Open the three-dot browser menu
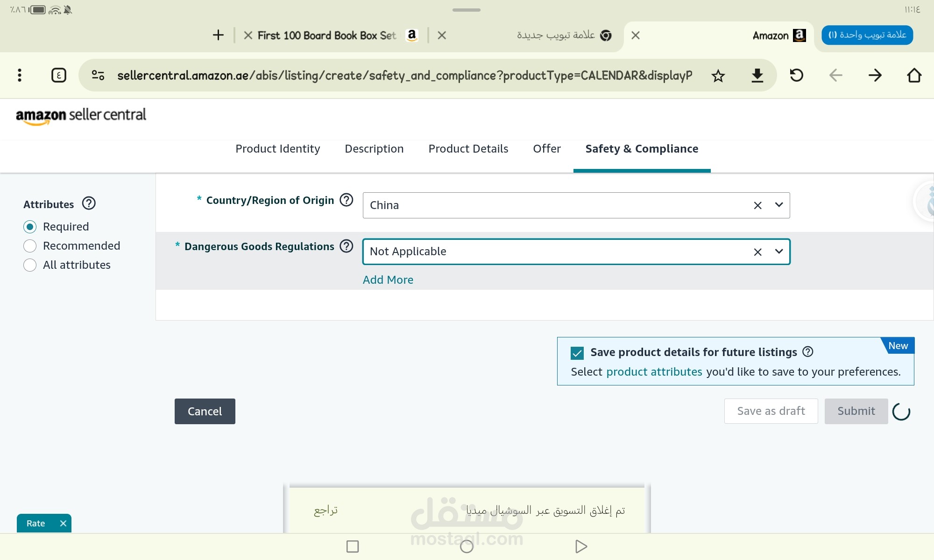934x560 pixels. (19, 75)
